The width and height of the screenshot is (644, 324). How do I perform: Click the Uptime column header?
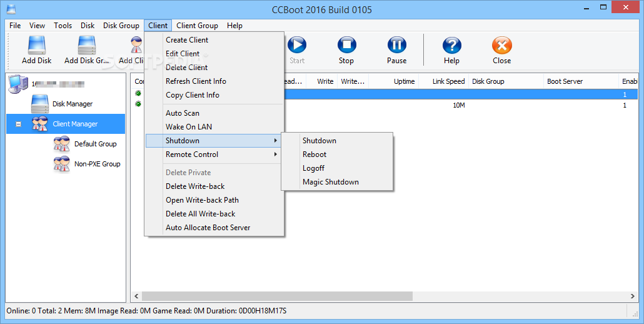tap(393, 81)
